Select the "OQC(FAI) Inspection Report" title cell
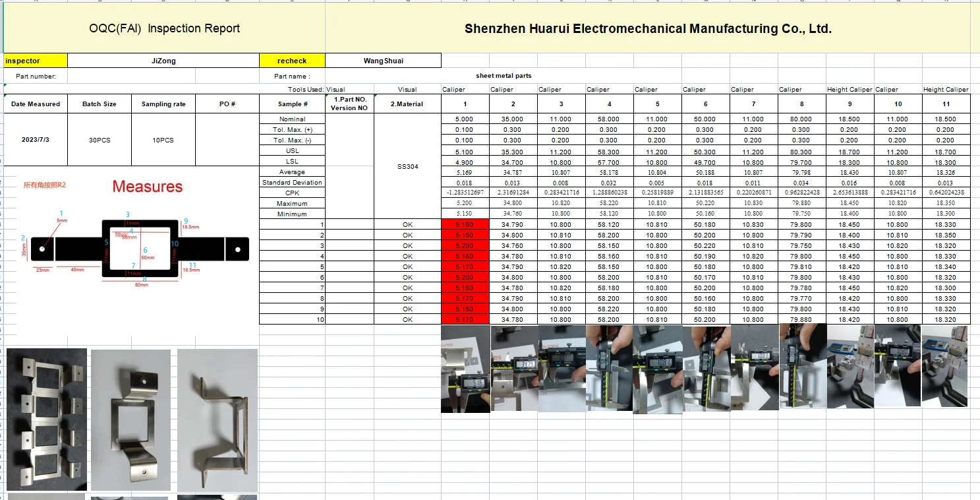Image resolution: width=980 pixels, height=500 pixels. pyautogui.click(x=164, y=28)
